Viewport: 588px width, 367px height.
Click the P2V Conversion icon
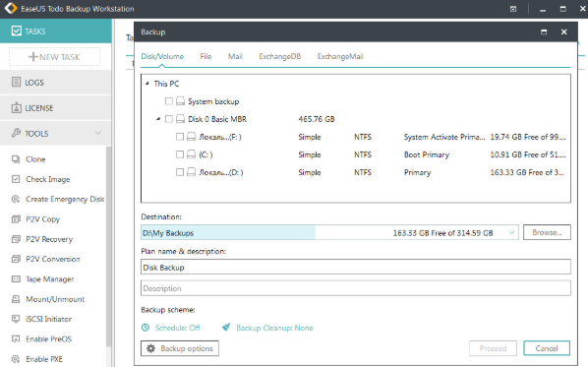point(16,259)
